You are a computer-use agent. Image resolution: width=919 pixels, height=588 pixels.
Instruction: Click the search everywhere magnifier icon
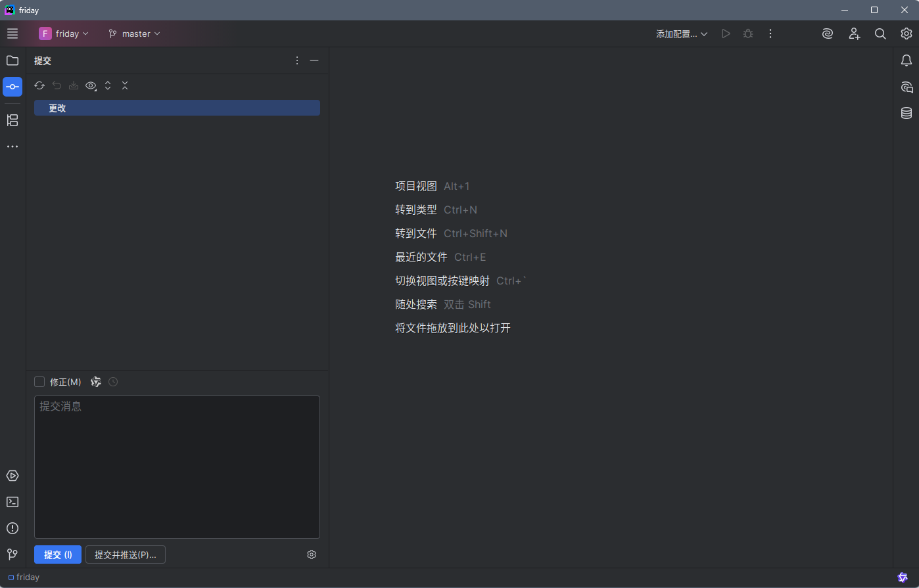pyautogui.click(x=880, y=34)
